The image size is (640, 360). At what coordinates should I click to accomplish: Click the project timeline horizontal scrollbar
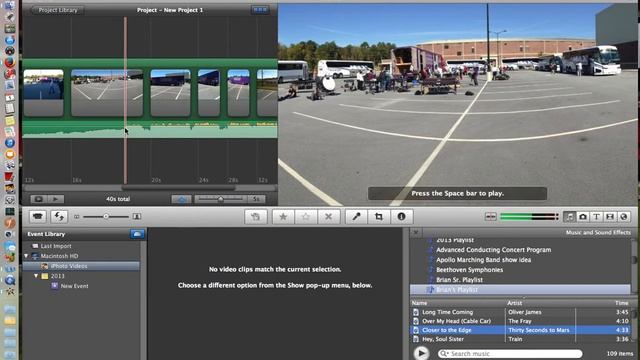pos(178,188)
